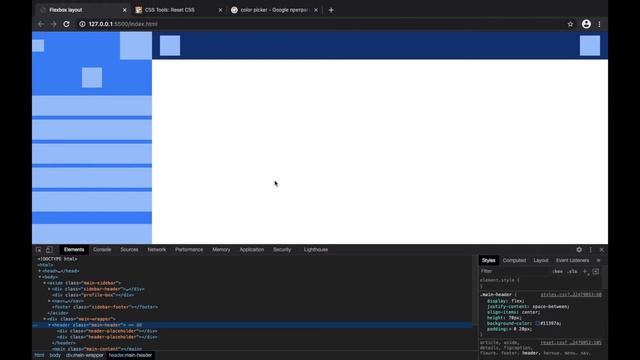Add a new style rule with plus
Viewport: 640px width, 360px height.
click(x=585, y=271)
